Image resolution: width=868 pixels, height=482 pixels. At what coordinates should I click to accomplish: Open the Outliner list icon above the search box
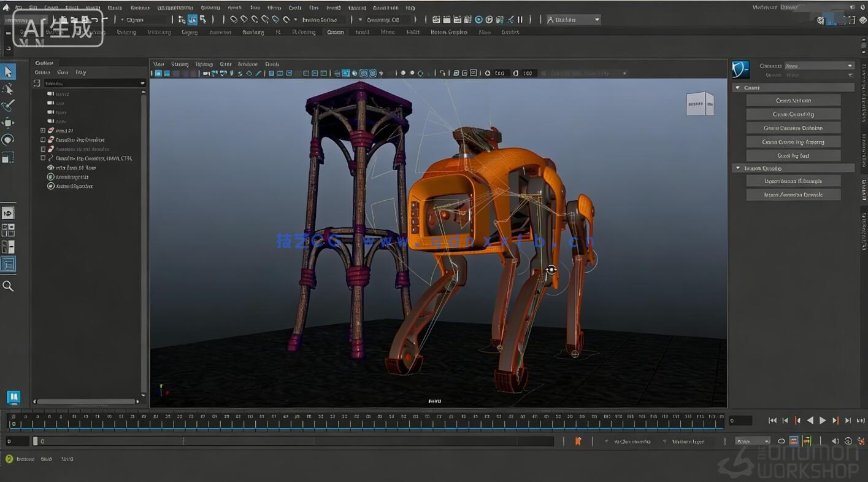(36, 83)
